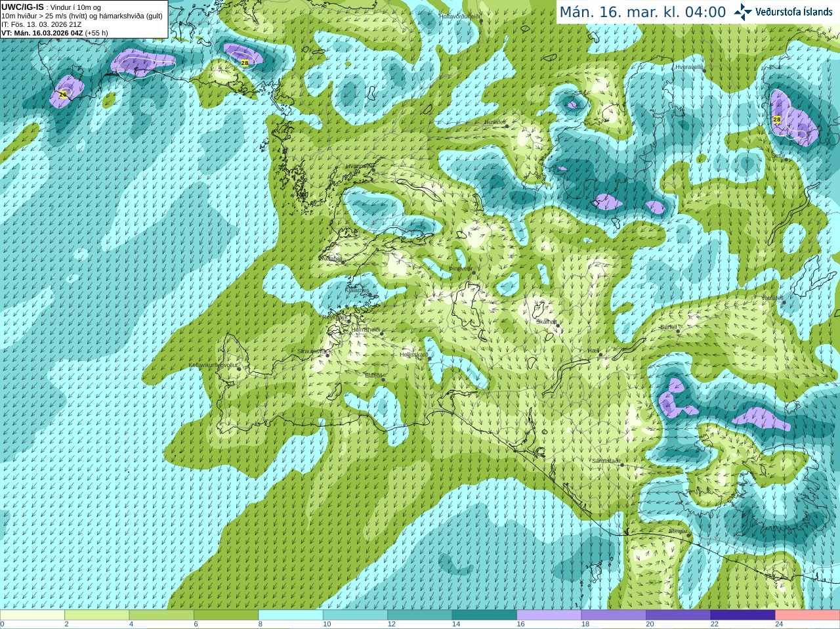The height and width of the screenshot is (629, 840).
Task: Click the Hveravellir station label
Action: (x=689, y=67)
